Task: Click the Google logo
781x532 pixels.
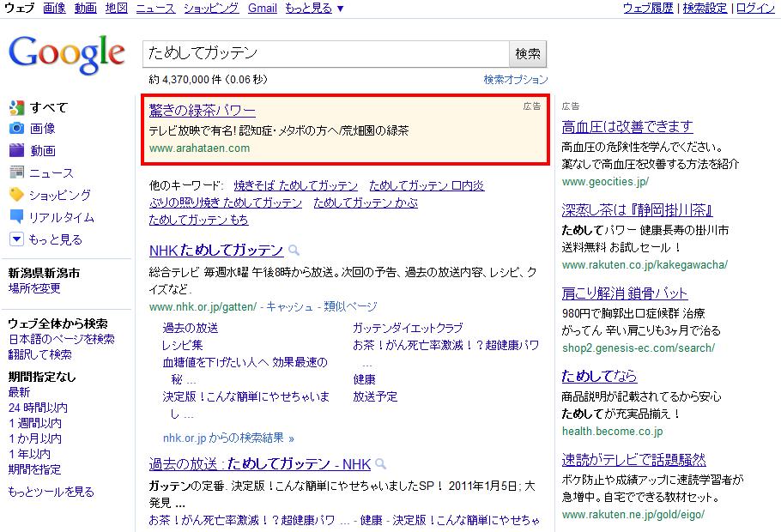Action: (x=66, y=55)
